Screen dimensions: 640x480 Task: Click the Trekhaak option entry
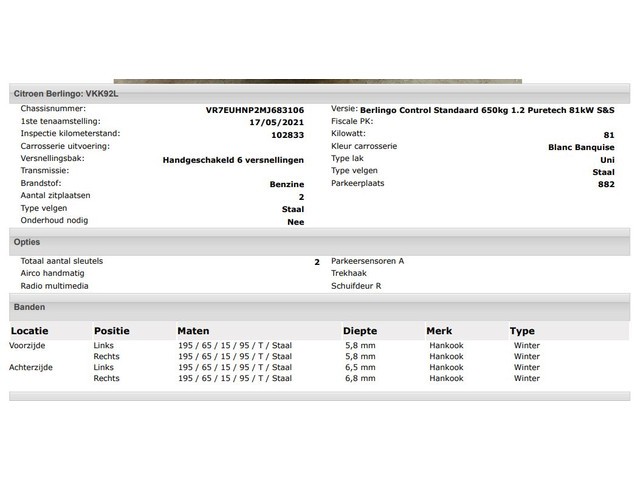(349, 273)
